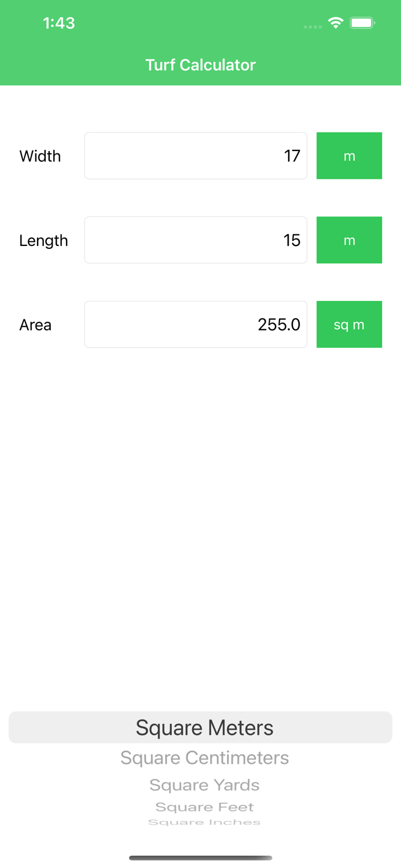Click the Length input field showing 15
This screenshot has width=401, height=868.
pyautogui.click(x=196, y=240)
